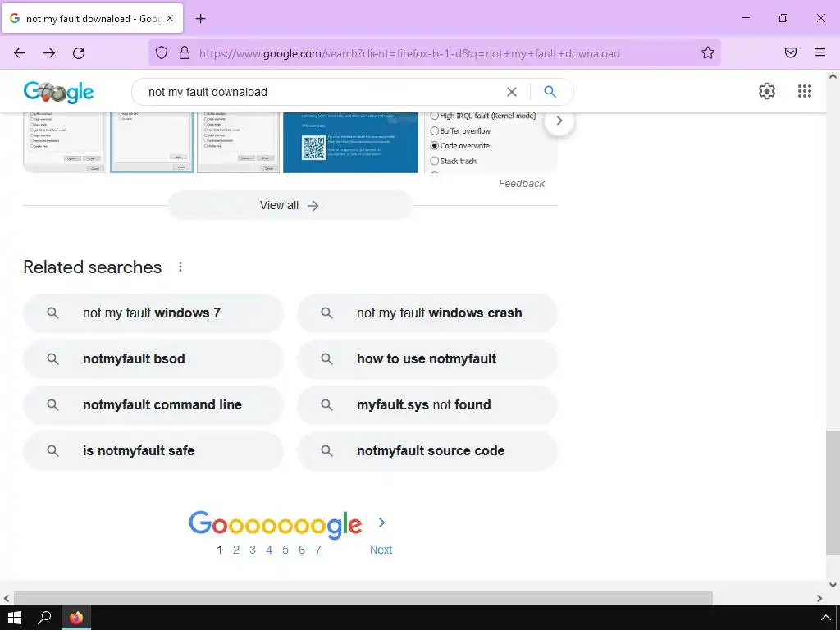Show hidden system tray icons
840x630 pixels.
(825, 619)
